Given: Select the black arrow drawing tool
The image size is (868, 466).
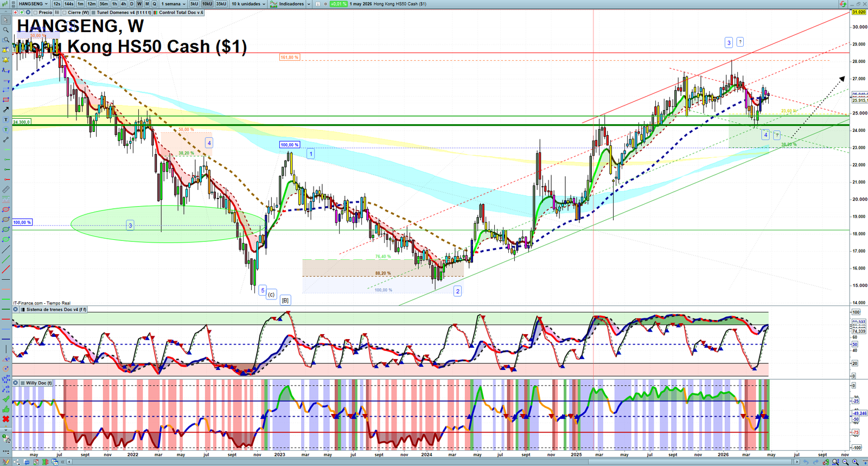Looking at the screenshot, I should 7,110.
